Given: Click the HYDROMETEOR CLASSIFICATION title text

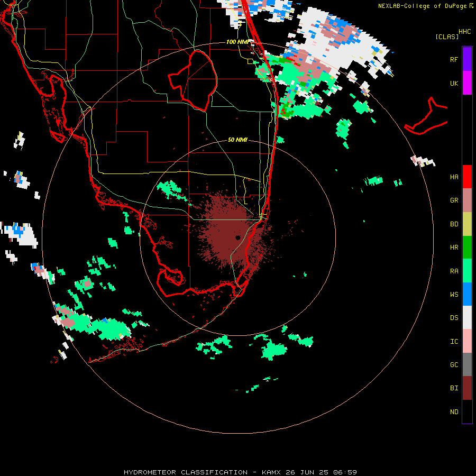Looking at the screenshot, I should pos(186,472).
